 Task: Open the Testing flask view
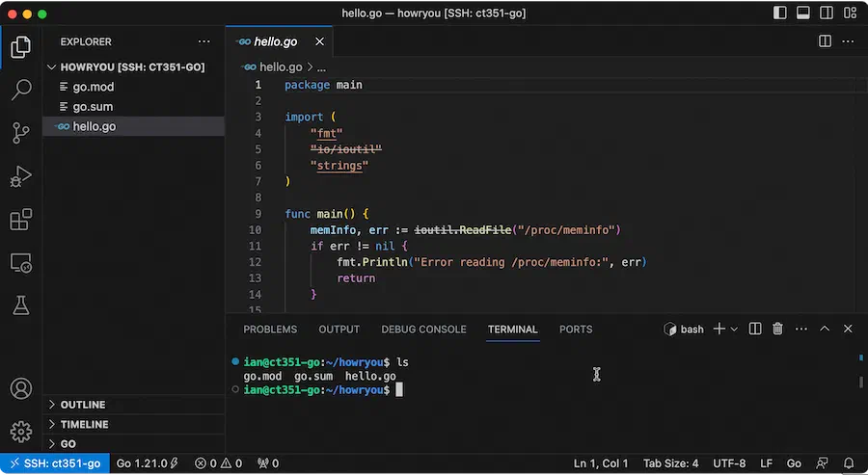tap(20, 305)
